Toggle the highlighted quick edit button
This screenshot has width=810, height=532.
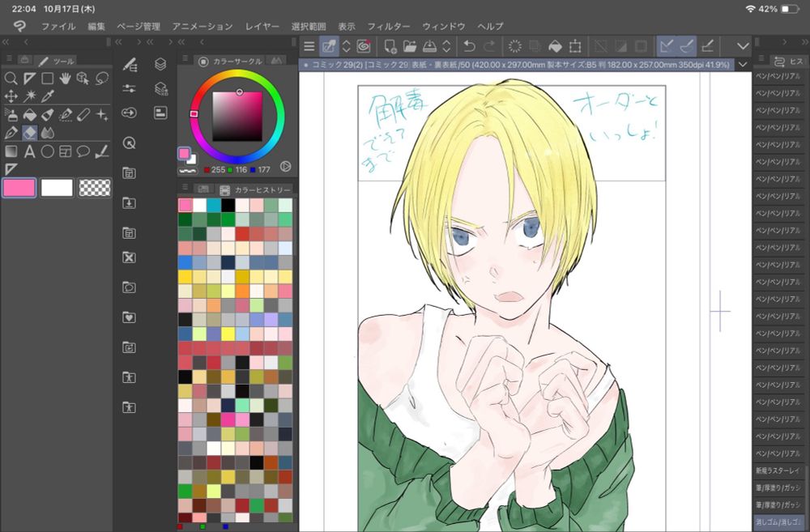pos(329,46)
